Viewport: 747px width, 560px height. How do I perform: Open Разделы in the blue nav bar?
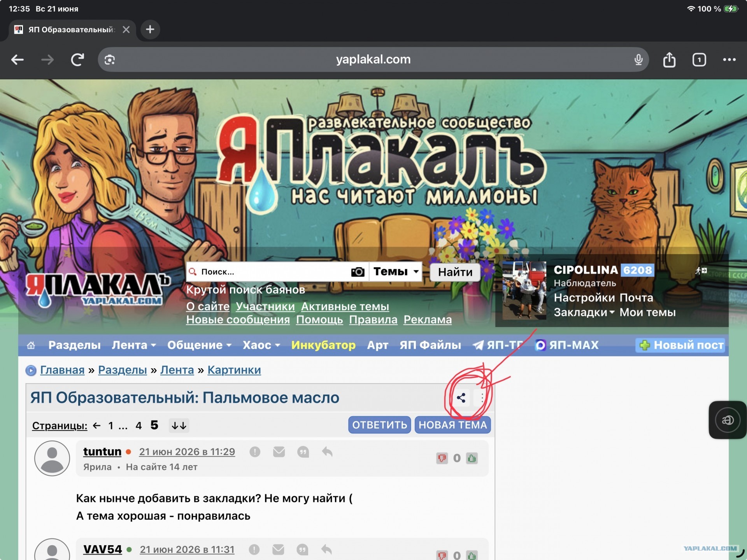click(74, 345)
